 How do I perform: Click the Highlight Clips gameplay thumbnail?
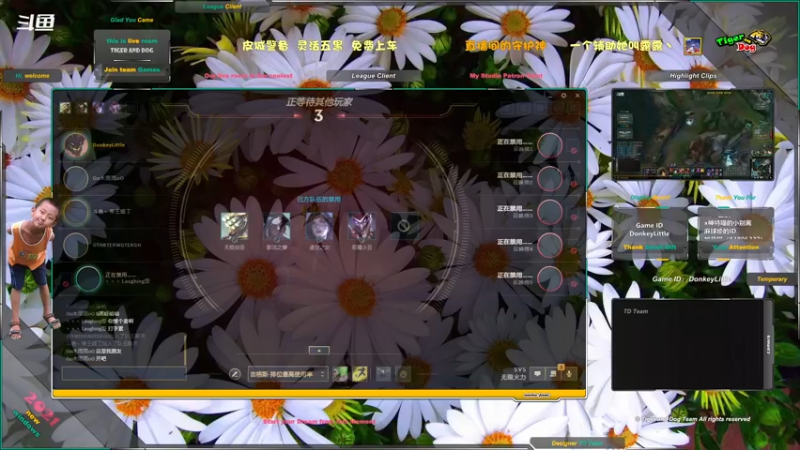(x=693, y=135)
